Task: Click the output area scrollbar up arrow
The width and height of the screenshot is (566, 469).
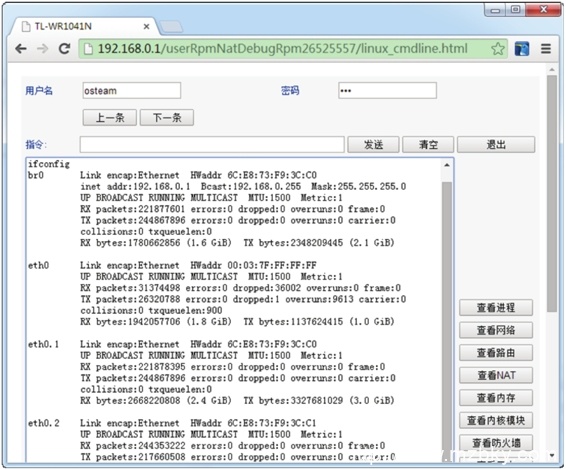Action: [447, 165]
